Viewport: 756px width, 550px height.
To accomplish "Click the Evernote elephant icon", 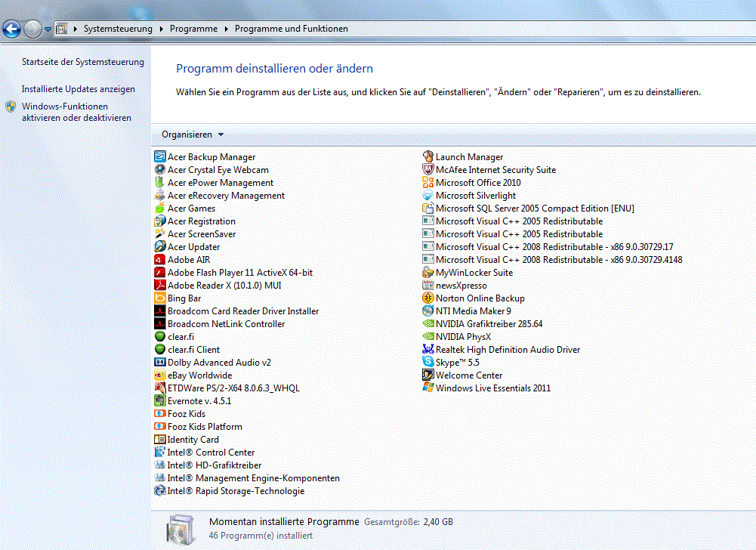I will coord(160,400).
